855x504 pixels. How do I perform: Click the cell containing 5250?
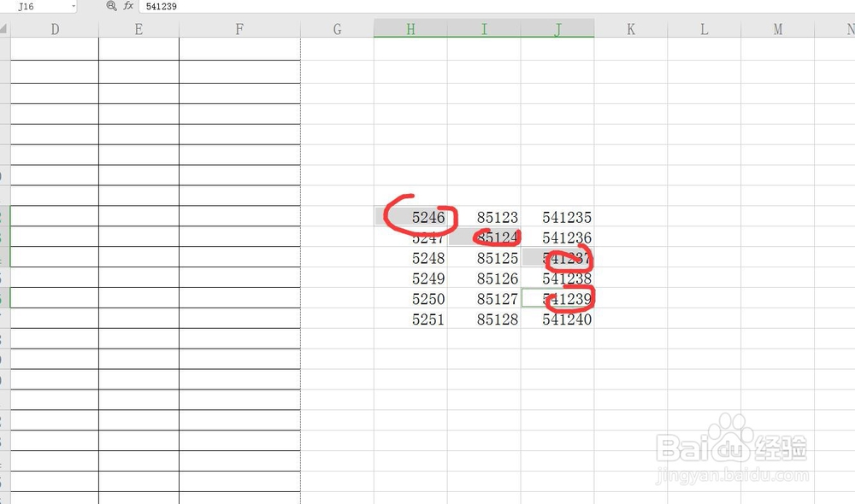pos(410,298)
